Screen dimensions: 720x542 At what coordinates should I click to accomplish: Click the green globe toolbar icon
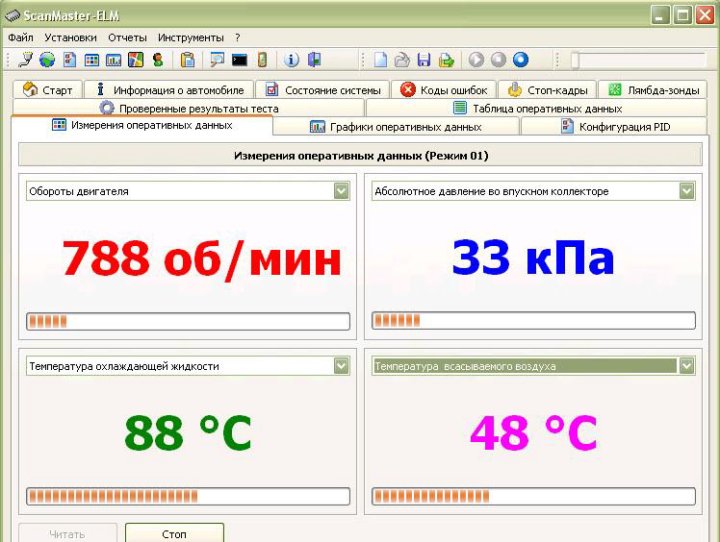pyautogui.click(x=47, y=60)
